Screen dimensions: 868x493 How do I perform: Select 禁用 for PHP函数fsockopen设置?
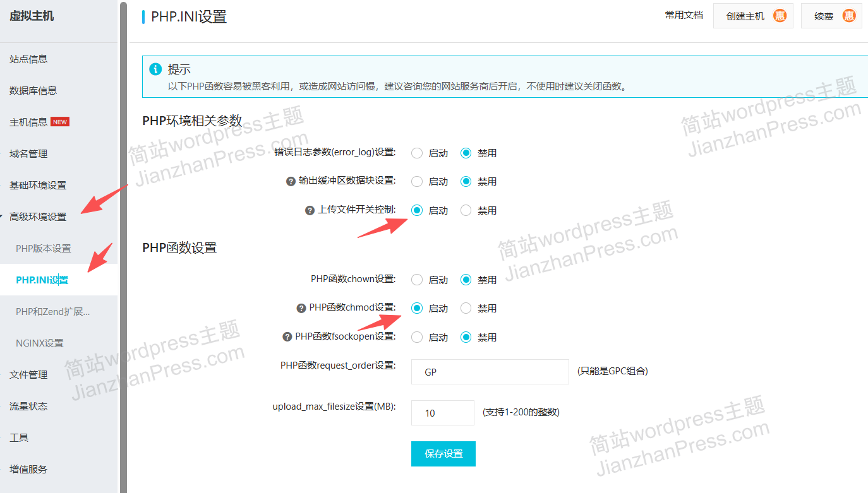point(466,337)
